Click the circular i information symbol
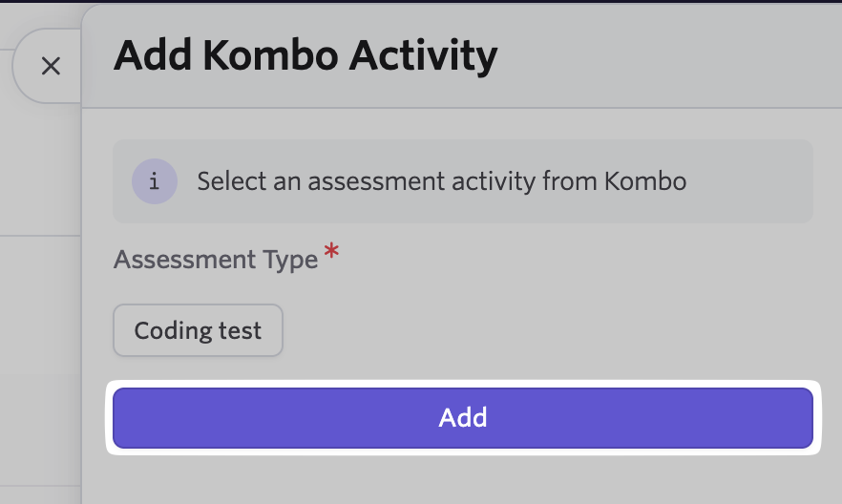 click(x=155, y=181)
